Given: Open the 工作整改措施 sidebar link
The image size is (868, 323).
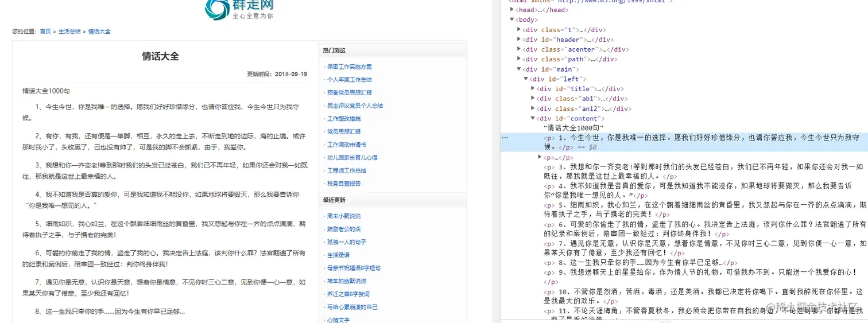Looking at the screenshot, I should [344, 119].
